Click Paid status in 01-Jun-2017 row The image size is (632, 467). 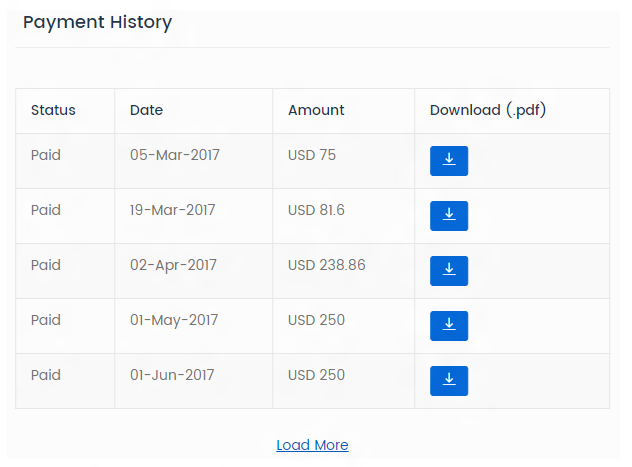tap(46, 375)
